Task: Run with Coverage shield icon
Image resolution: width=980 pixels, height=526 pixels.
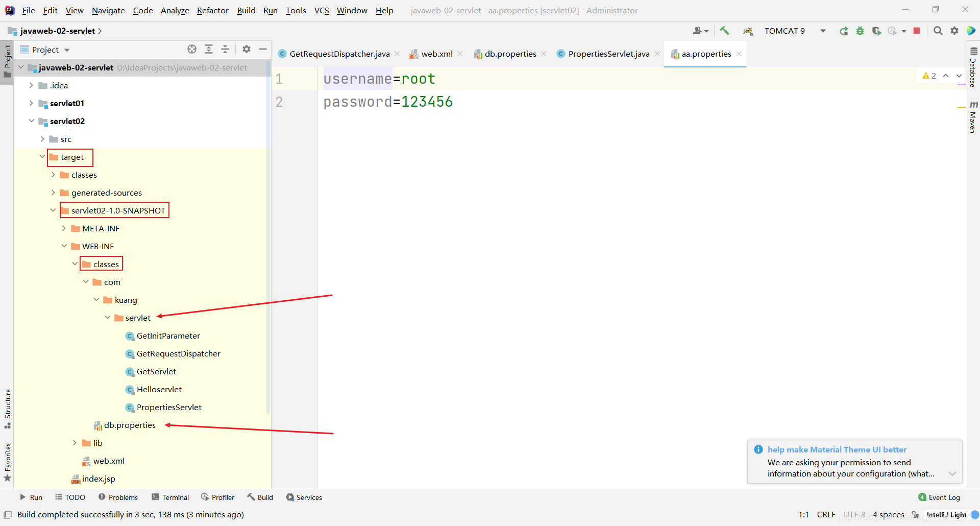Action: coord(876,31)
